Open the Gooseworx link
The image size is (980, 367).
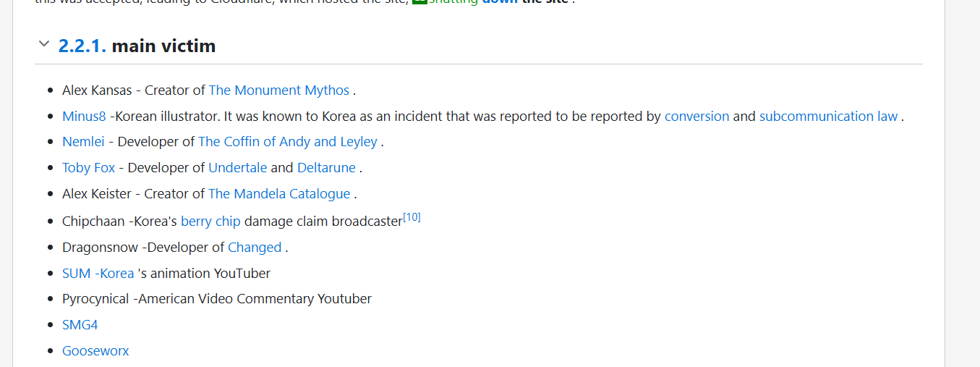click(x=95, y=351)
